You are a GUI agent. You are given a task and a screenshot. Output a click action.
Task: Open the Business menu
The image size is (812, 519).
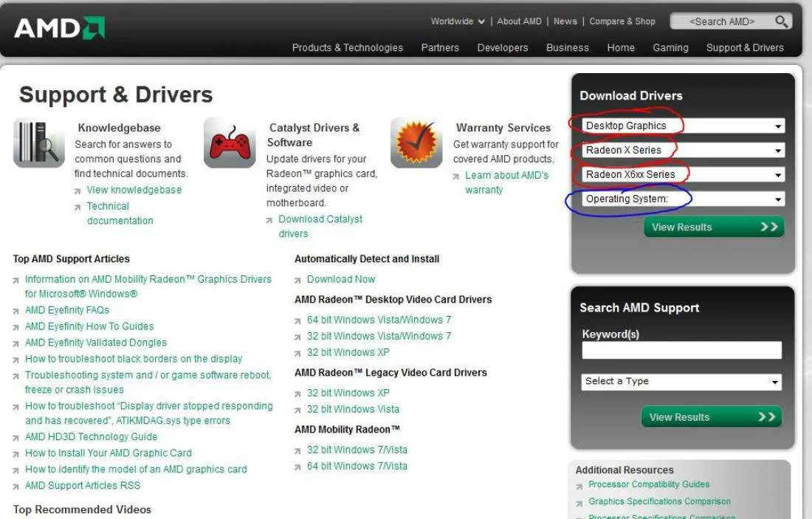[x=568, y=48]
